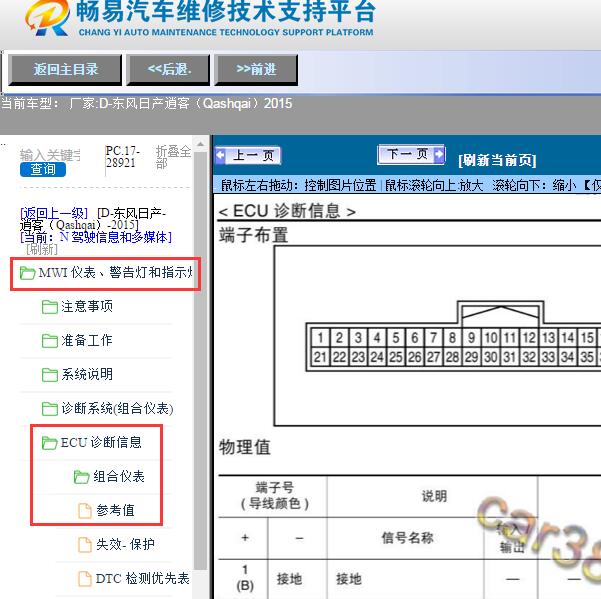This screenshot has height=599, width=601.
Task: Click left arrow icon on 上一页
Action: pyautogui.click(x=221, y=155)
